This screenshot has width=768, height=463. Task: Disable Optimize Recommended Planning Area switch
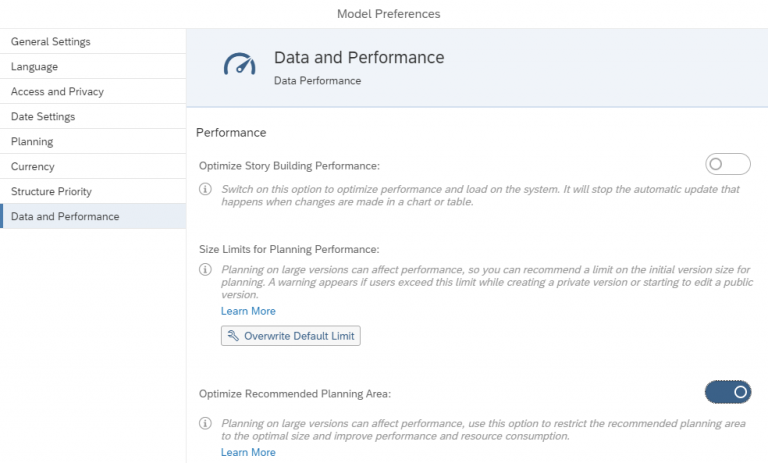click(x=728, y=392)
